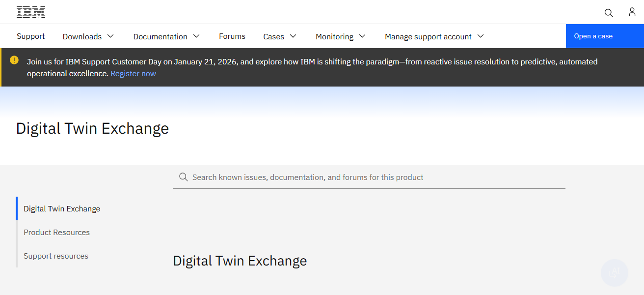Open the search magnifier in the header

click(609, 13)
